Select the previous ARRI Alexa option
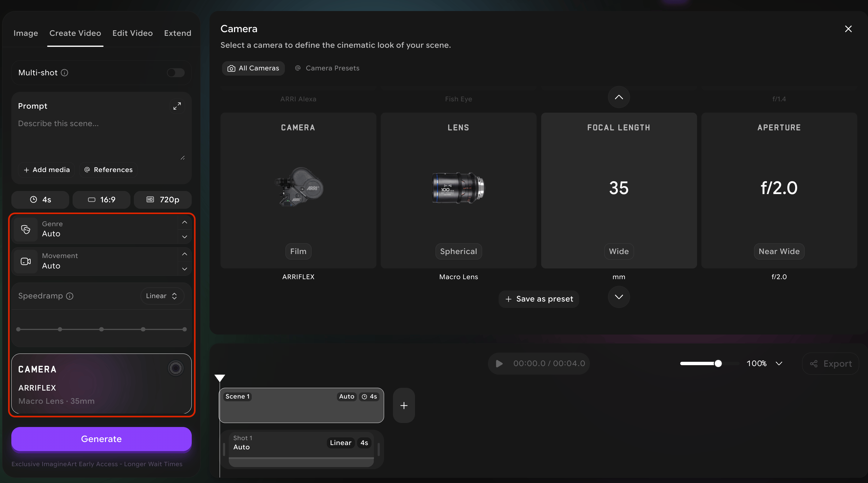The width and height of the screenshot is (868, 483). click(298, 99)
